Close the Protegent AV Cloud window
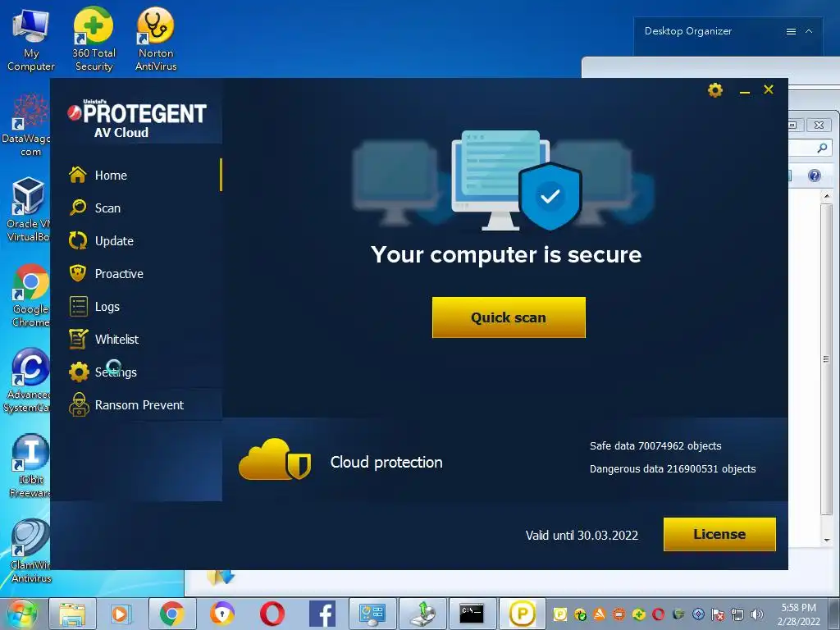This screenshot has width=840, height=630. 768,89
